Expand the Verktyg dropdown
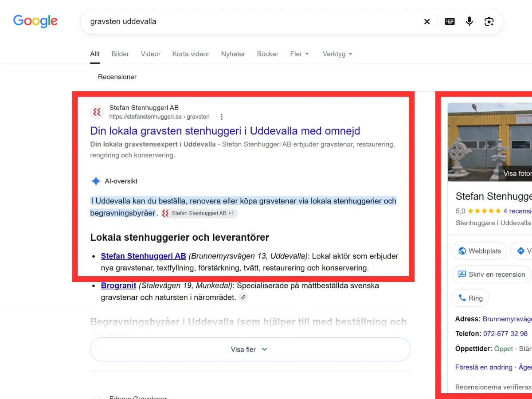The width and height of the screenshot is (532, 399). pos(337,54)
